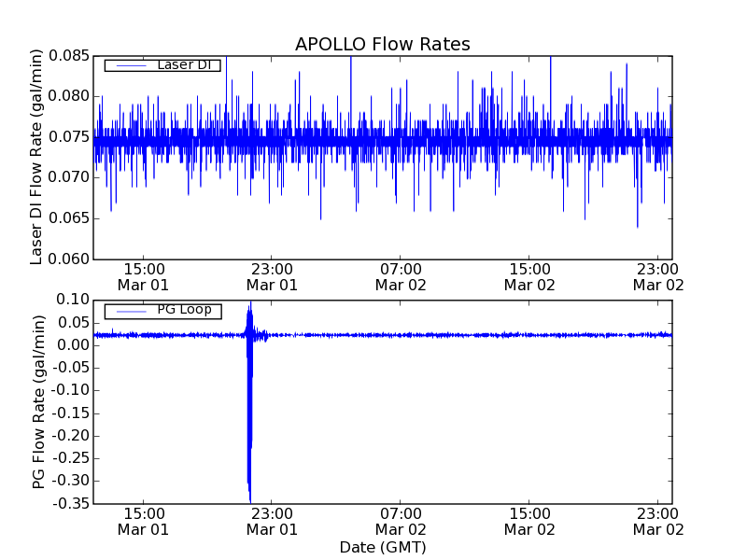Click the 0.10 tick on PG axis

click(73, 300)
